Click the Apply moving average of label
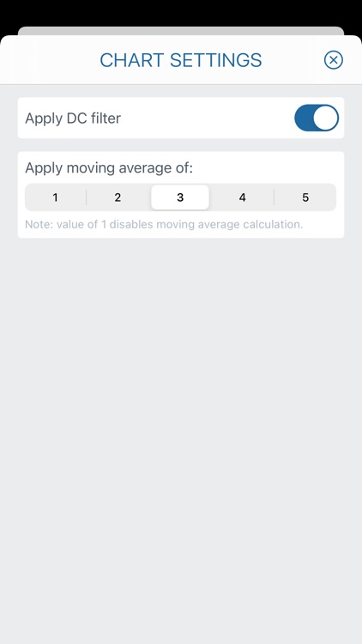The image size is (362, 644). pyautogui.click(x=109, y=168)
